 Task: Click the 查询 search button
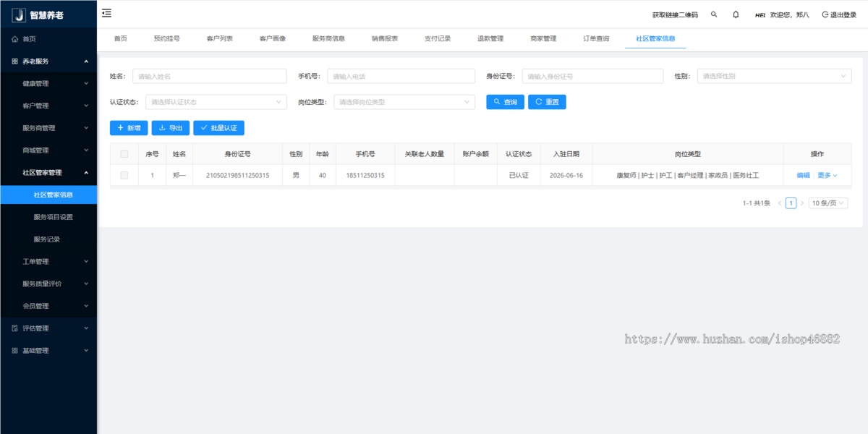(505, 102)
